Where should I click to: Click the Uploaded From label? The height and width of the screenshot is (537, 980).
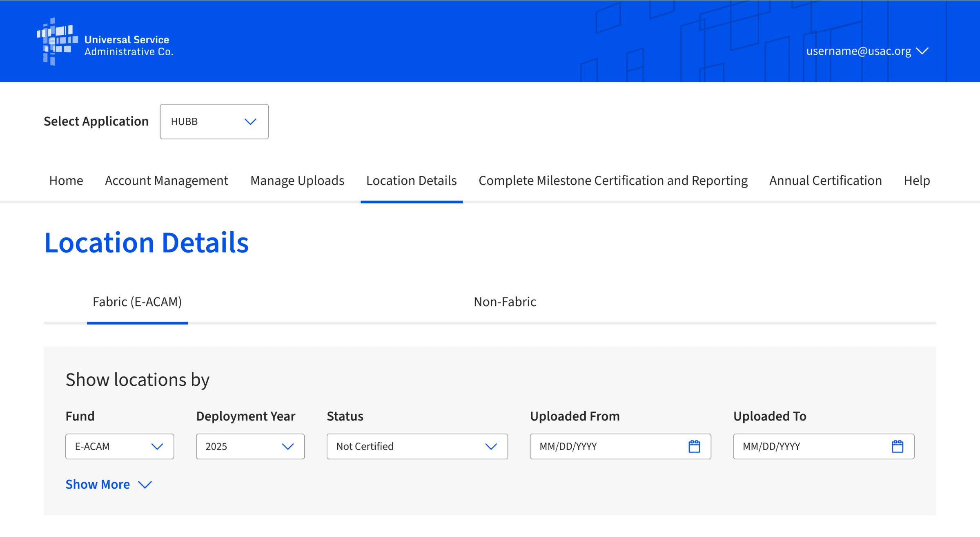click(575, 416)
